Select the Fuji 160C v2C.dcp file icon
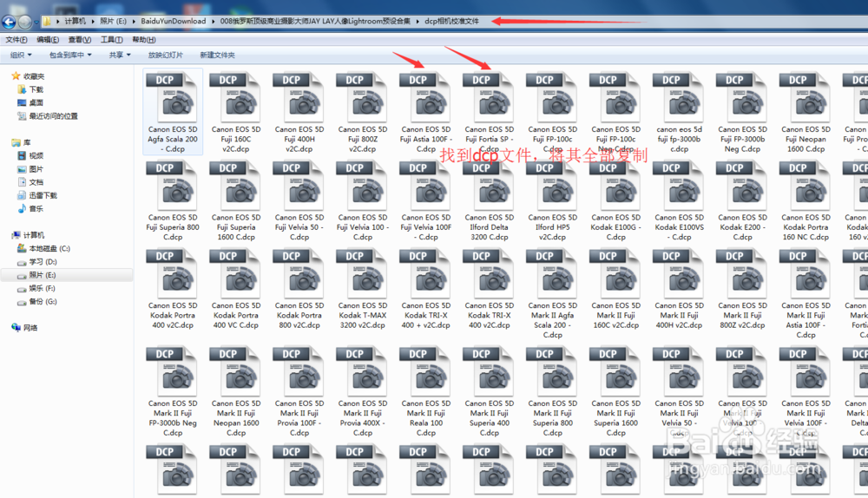The height and width of the screenshot is (498, 868). pos(234,97)
